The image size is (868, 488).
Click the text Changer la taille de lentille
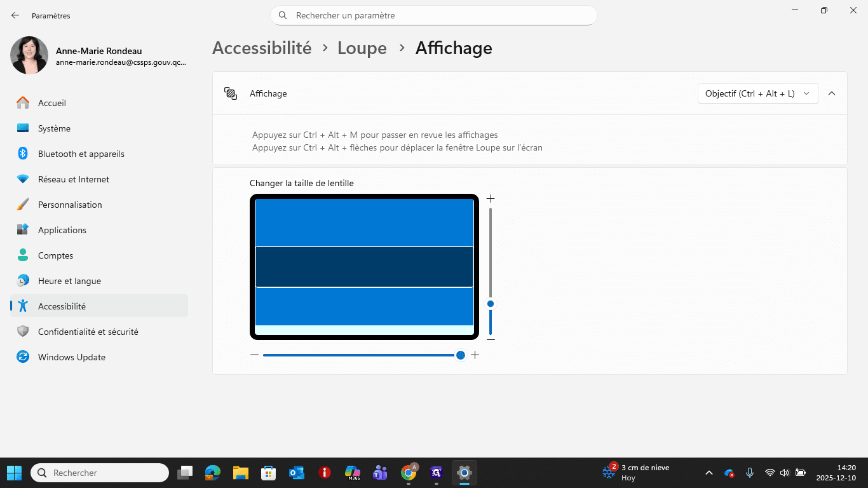tap(302, 183)
